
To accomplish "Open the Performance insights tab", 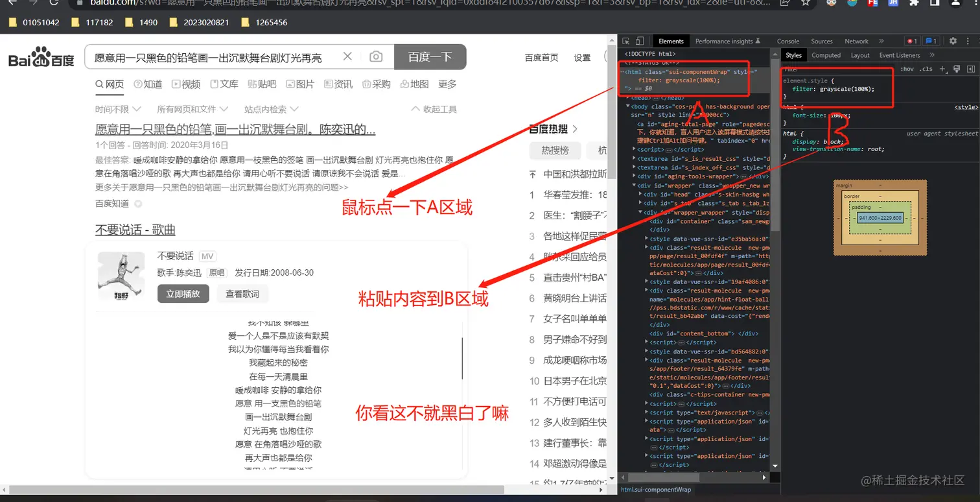I will click(x=727, y=41).
